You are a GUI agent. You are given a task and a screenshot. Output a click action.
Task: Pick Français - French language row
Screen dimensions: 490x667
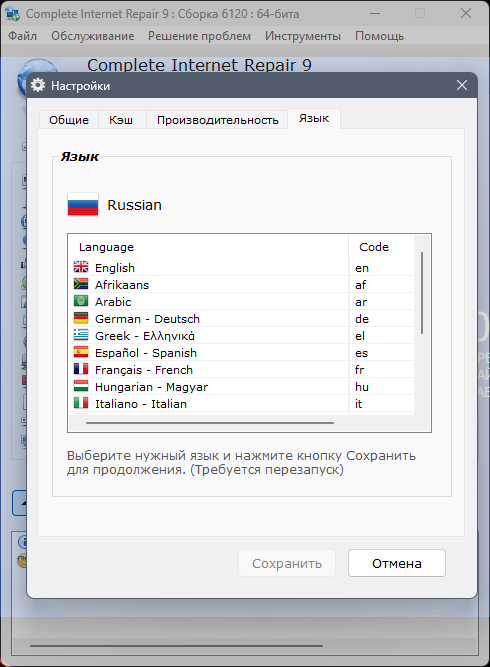coord(241,370)
